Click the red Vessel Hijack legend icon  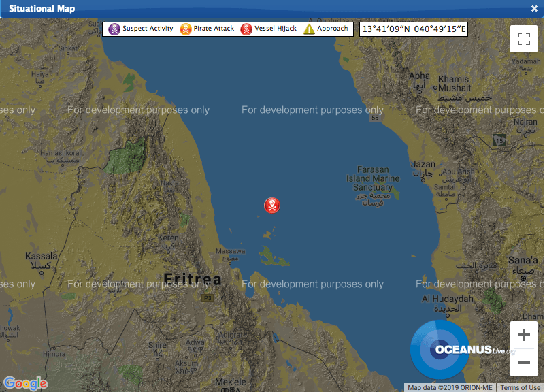[246, 29]
